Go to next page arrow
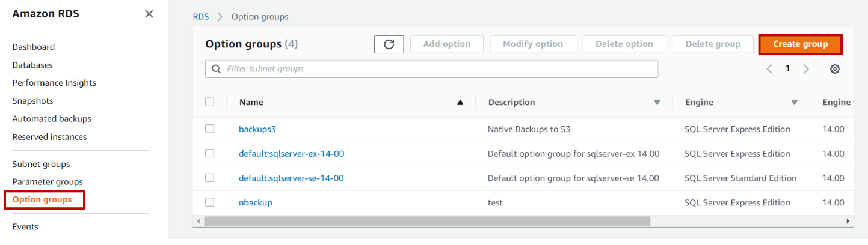 [806, 69]
